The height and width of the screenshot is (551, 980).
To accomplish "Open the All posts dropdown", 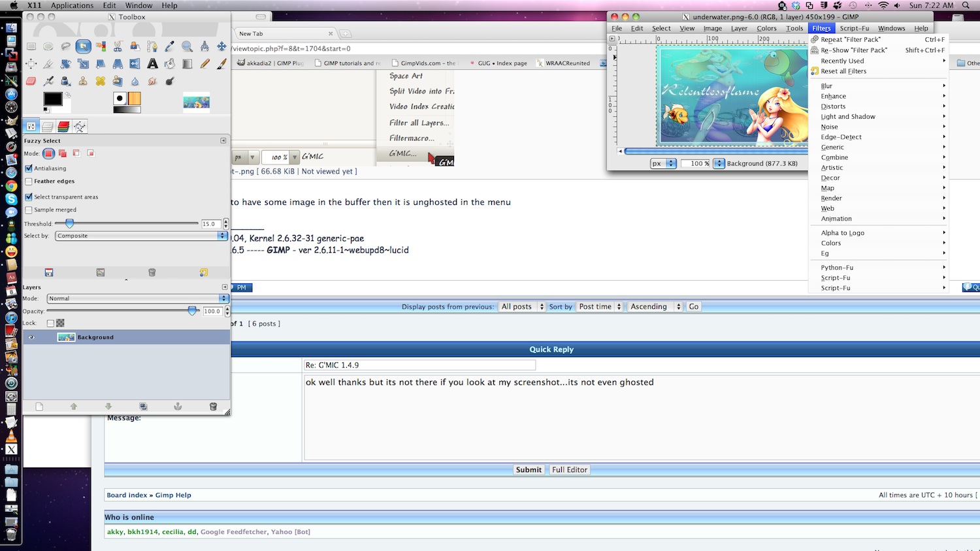I will click(x=522, y=306).
